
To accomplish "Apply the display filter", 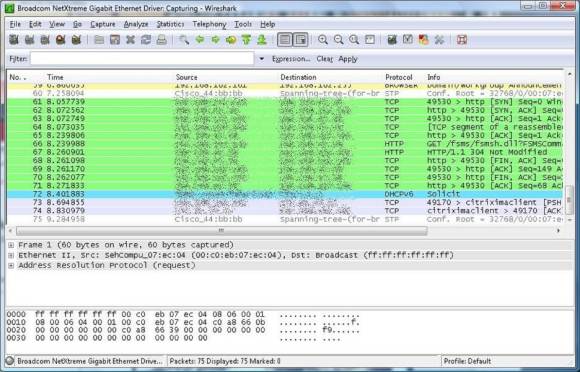I will pos(348,59).
